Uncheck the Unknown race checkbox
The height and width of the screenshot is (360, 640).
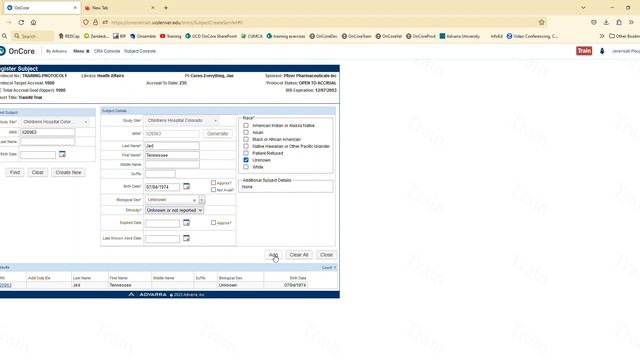(246, 160)
